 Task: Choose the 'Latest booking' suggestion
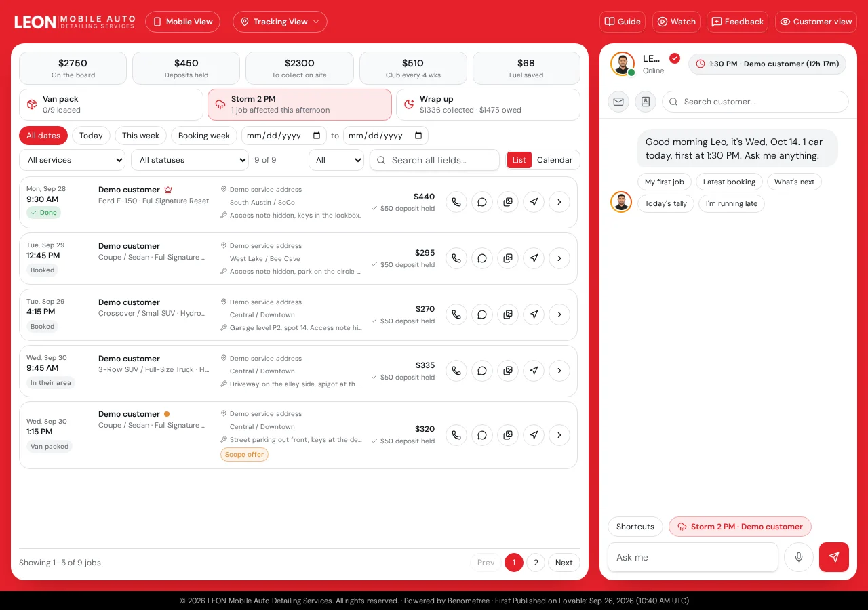729,182
